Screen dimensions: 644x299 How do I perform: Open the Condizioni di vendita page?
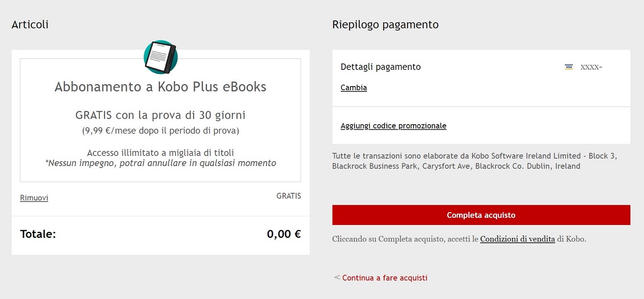click(x=517, y=239)
